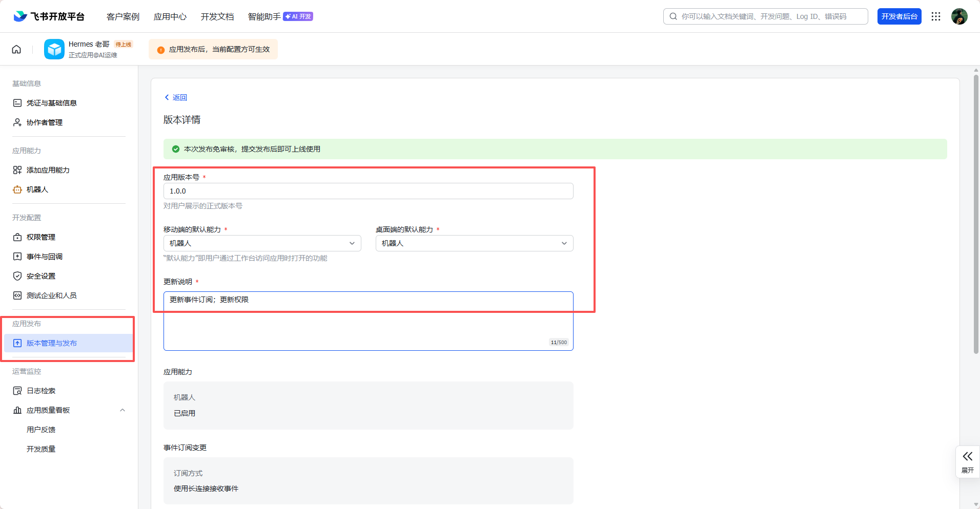Click the 安全设置 shield icon
Screen dimensions: 980x509
[17, 276]
